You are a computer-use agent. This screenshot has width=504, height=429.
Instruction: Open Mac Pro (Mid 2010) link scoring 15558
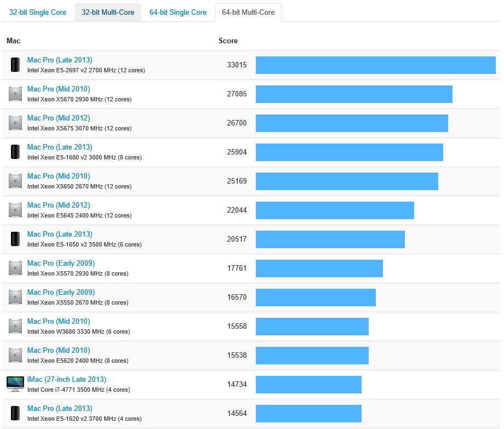pyautogui.click(x=59, y=322)
